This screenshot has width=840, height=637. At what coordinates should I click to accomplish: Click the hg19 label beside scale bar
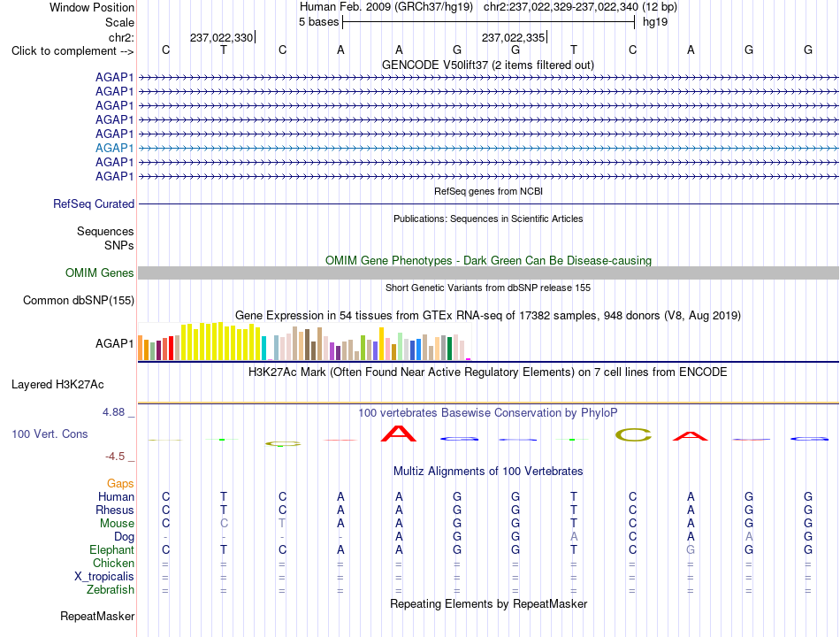pos(655,22)
